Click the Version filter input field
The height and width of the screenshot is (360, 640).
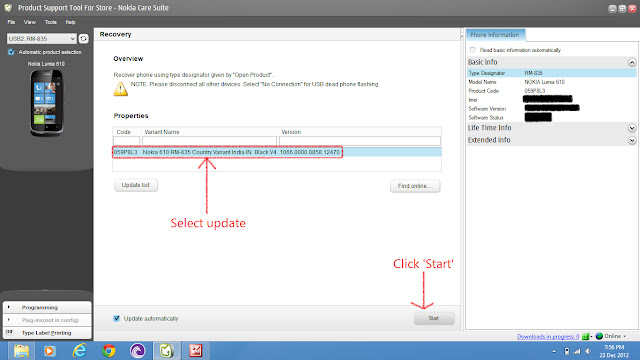360,141
